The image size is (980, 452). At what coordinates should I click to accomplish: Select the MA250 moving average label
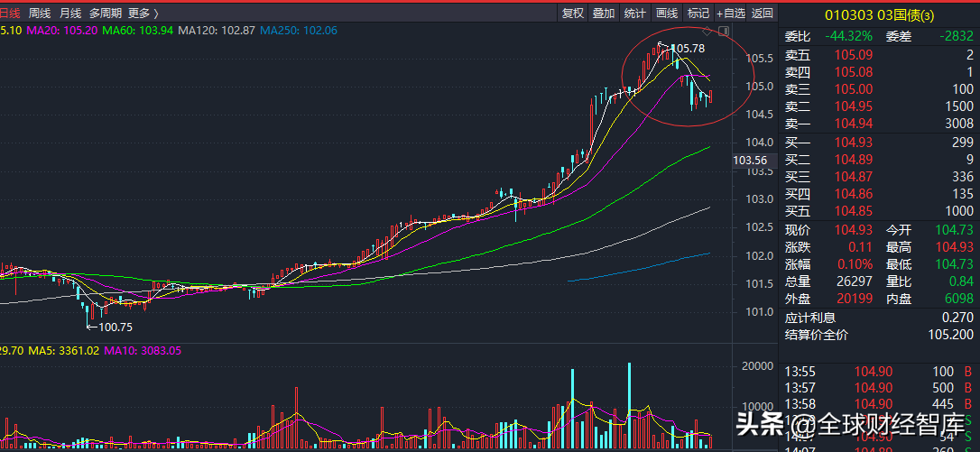pyautogui.click(x=299, y=31)
